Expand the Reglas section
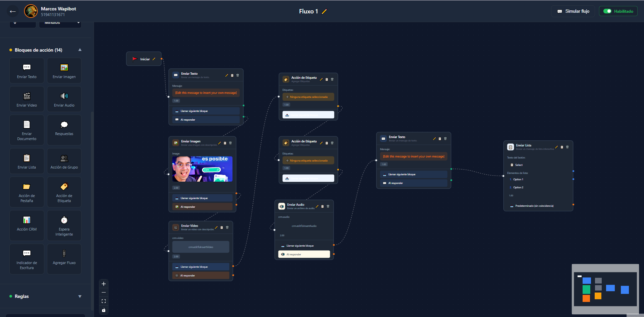 click(80, 297)
